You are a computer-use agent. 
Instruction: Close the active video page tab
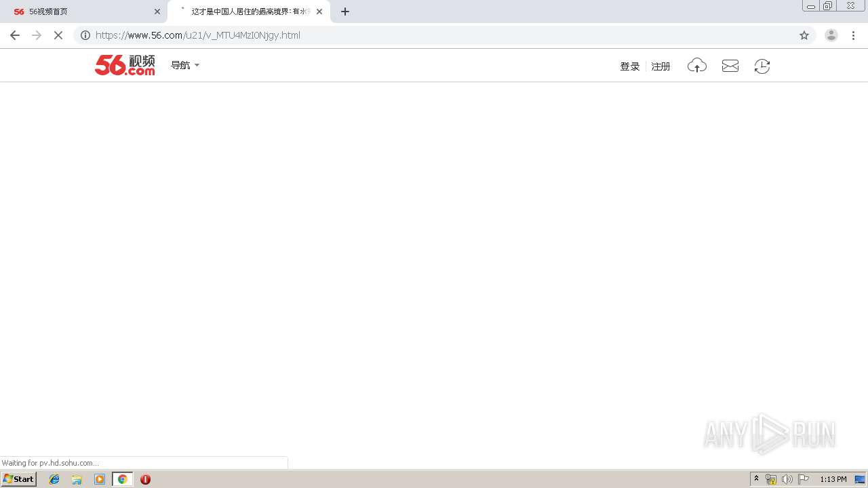[319, 12]
